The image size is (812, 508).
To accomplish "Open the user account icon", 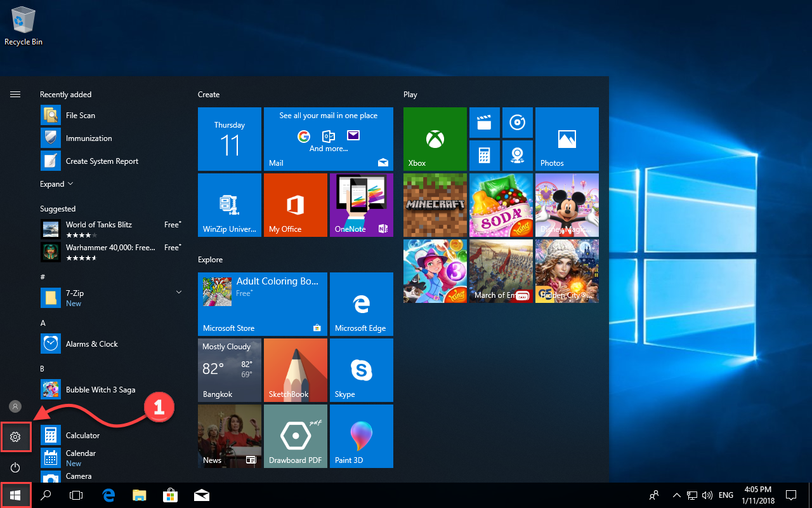I will coord(15,406).
